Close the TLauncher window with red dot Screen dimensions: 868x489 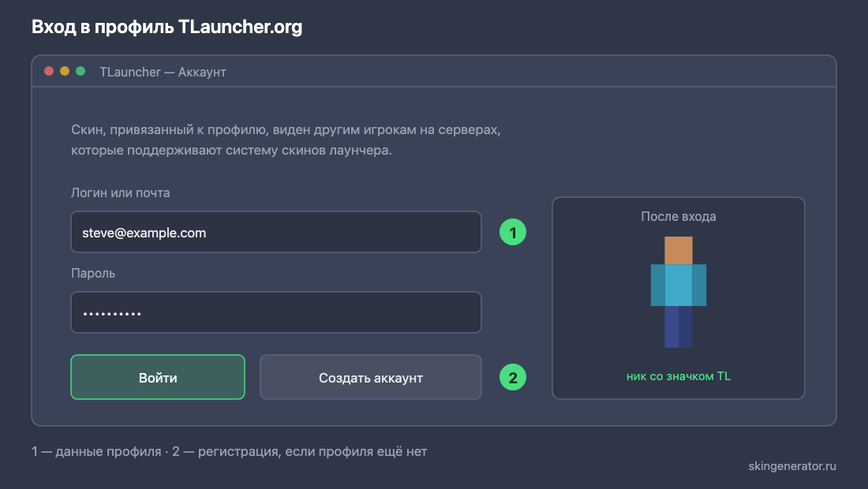click(49, 71)
